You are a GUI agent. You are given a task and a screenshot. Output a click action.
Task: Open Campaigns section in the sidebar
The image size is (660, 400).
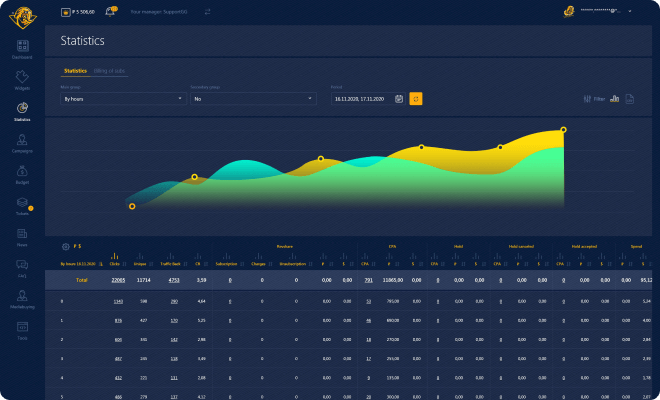tap(22, 143)
